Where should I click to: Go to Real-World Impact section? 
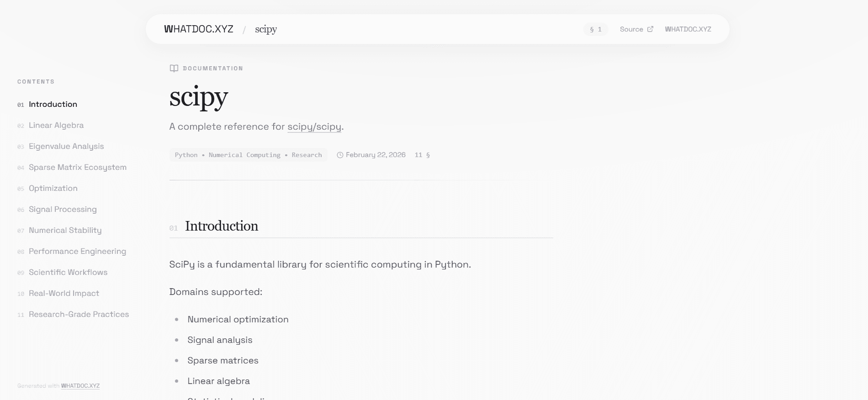[x=64, y=293]
